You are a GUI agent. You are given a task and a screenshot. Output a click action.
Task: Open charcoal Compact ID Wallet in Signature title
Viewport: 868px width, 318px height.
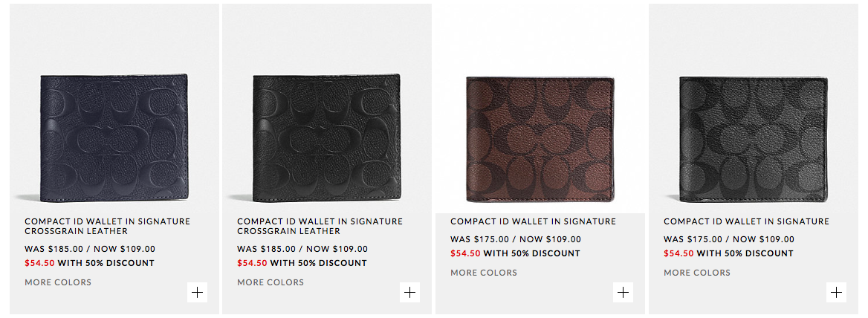746,221
